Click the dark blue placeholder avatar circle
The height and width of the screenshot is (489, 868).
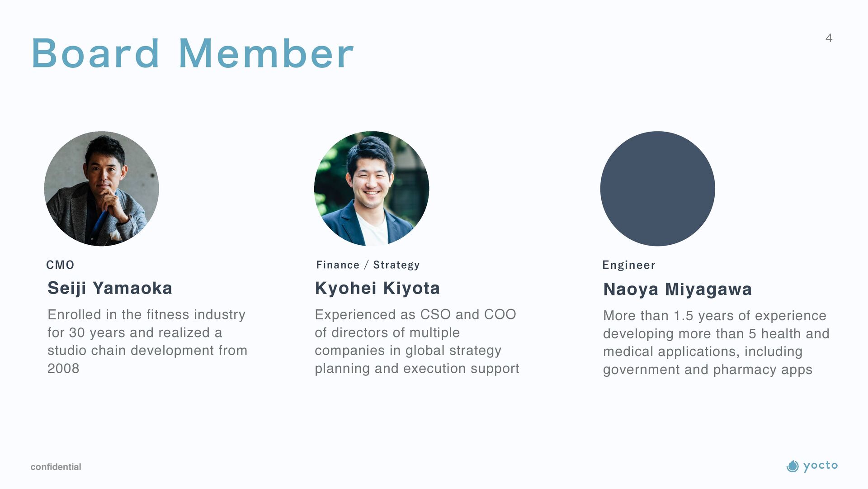click(x=658, y=189)
